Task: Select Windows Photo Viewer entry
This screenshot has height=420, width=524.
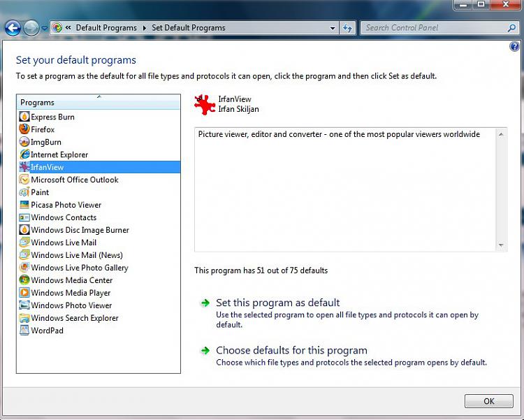Action: (71, 305)
